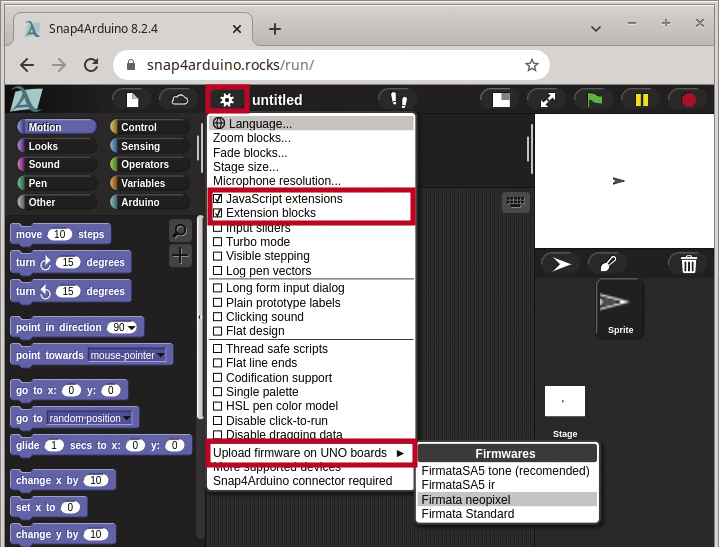Click the trash can icon

coord(688,264)
